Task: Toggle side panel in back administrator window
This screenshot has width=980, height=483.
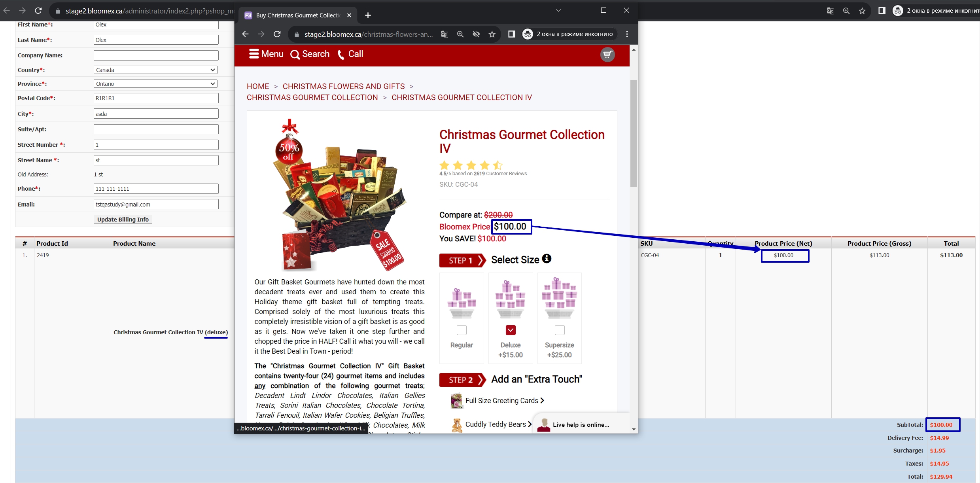Action: (x=882, y=11)
